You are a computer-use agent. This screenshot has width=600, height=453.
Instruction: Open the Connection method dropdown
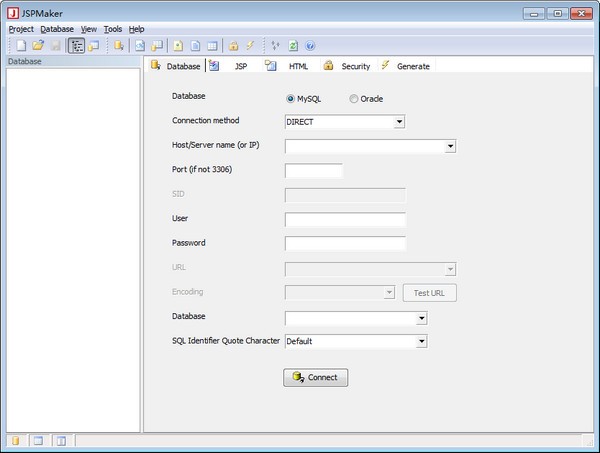pyautogui.click(x=399, y=122)
